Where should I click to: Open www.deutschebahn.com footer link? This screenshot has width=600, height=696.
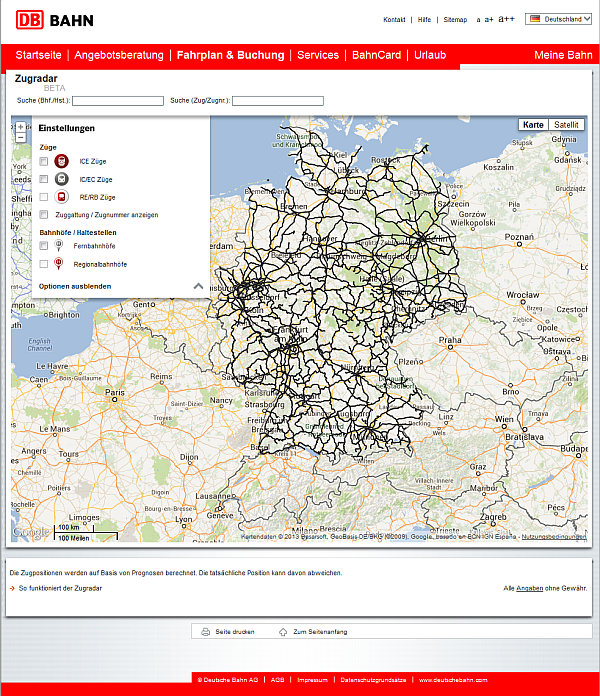(453, 680)
